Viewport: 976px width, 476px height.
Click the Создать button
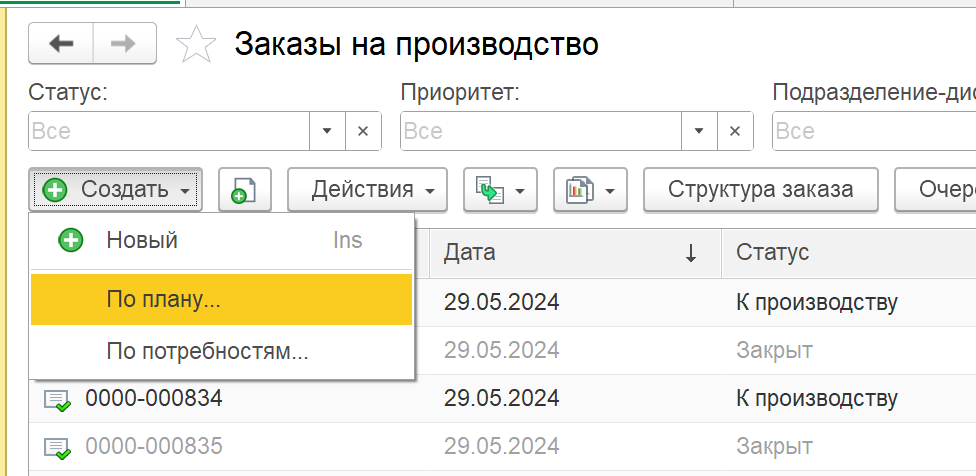[115, 189]
